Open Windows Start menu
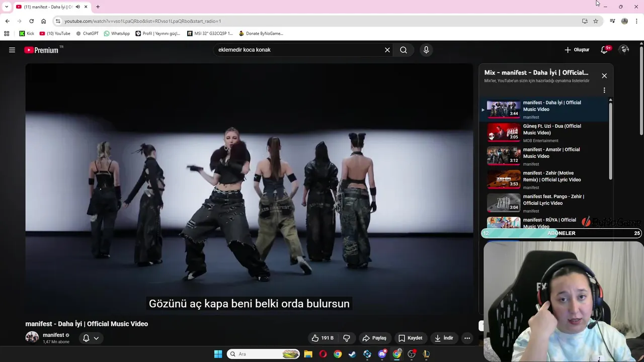Image resolution: width=644 pixels, height=362 pixels. [218, 354]
